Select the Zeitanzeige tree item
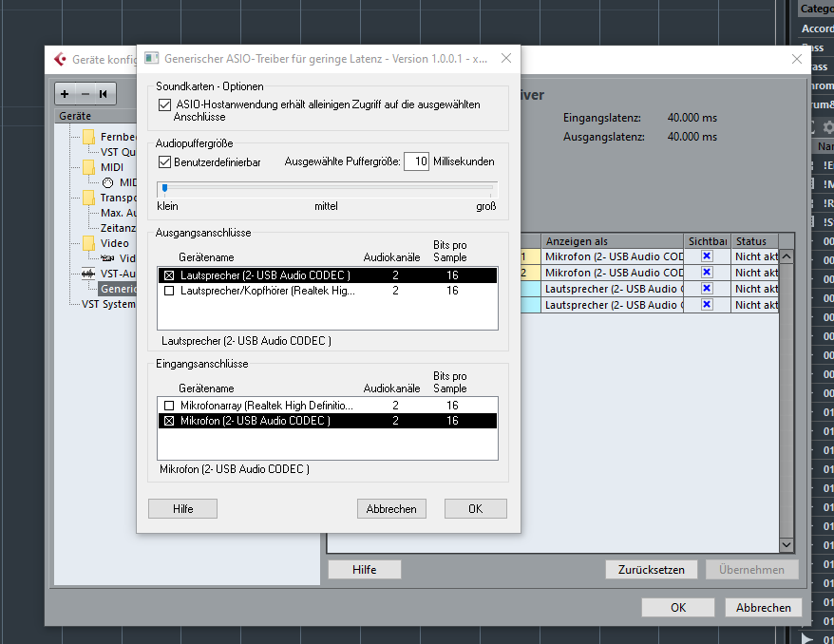The image size is (834, 644). 118,228
